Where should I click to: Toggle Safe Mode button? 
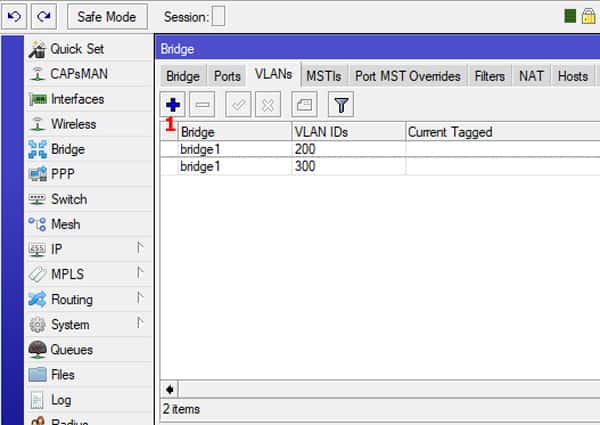(107, 16)
